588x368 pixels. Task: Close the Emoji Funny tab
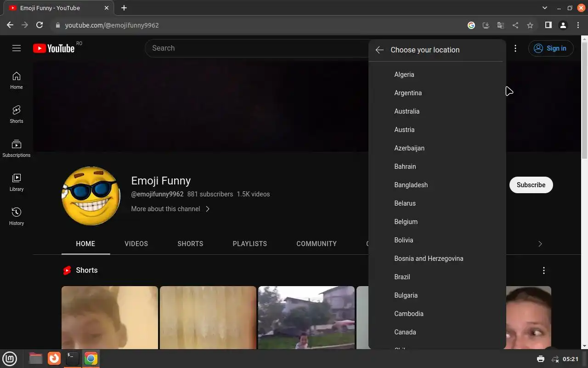point(107,8)
